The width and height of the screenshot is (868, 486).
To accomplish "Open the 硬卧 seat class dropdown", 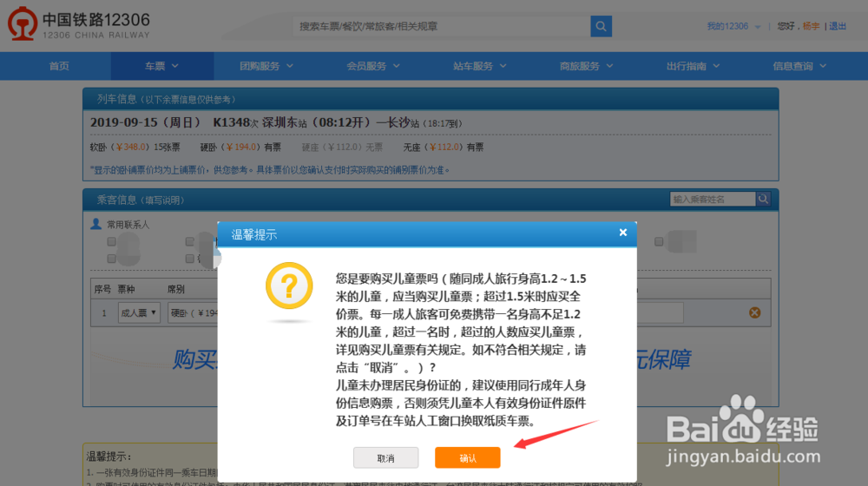I will click(193, 312).
